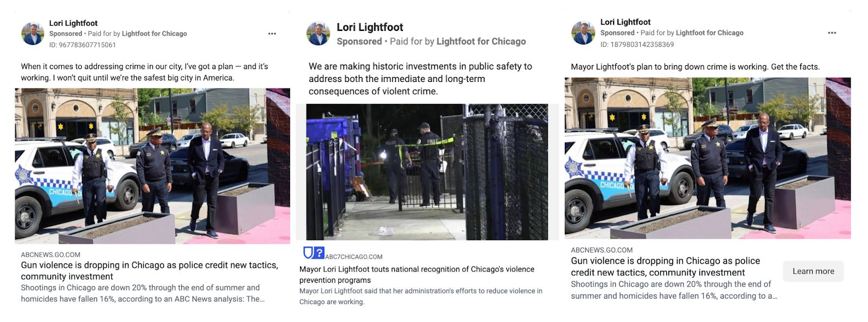The image size is (868, 322).
Task: Open the police officers photo in first ad
Action: 152,166
